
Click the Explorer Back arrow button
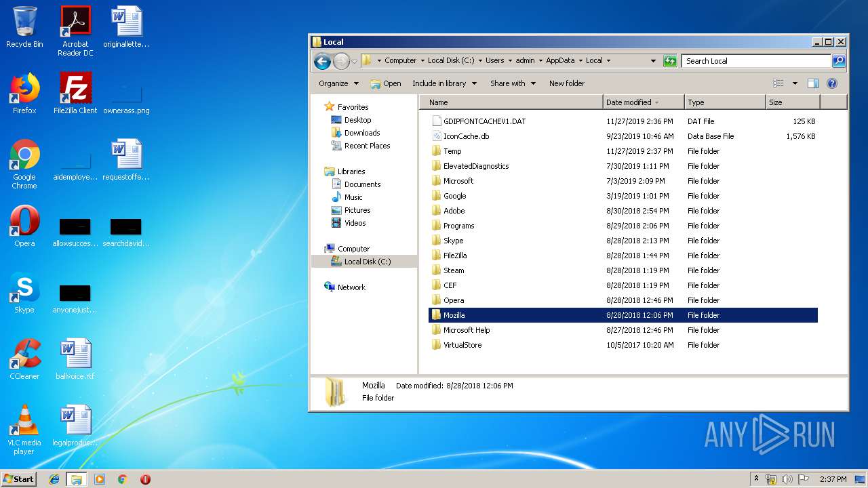pyautogui.click(x=322, y=61)
